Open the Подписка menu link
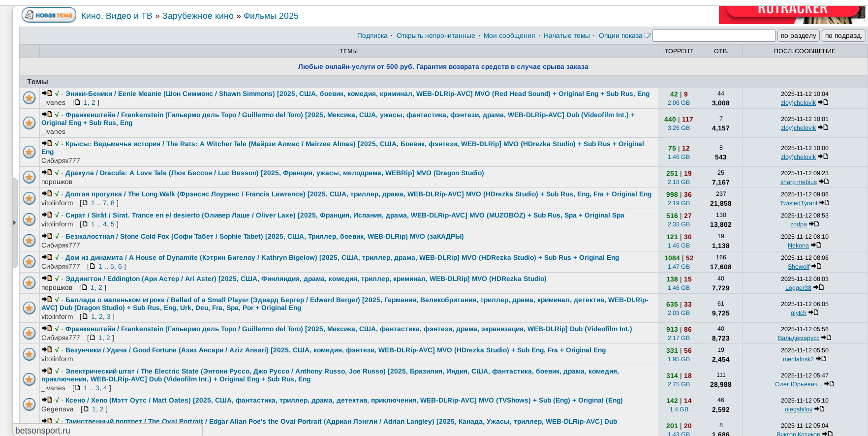 [372, 35]
